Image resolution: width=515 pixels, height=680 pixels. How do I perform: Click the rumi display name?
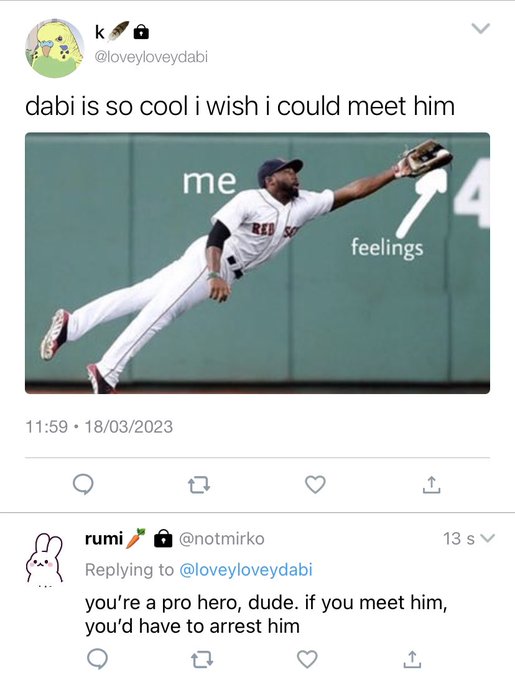tap(104, 539)
